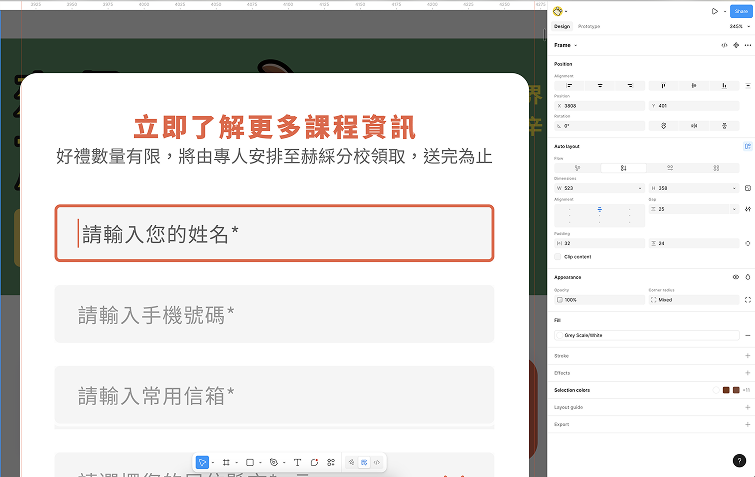Switch to Design mode in toolbar
The height and width of the screenshot is (477, 755).
364,463
